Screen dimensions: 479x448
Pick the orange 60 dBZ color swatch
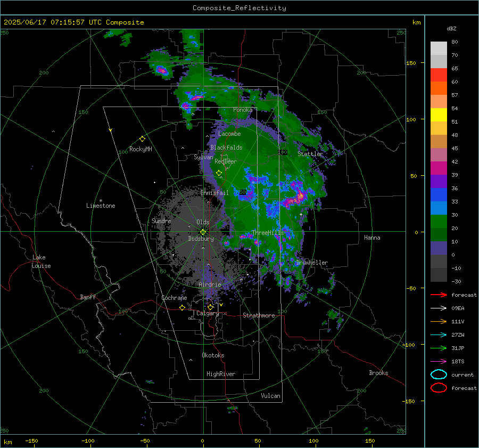439,88
